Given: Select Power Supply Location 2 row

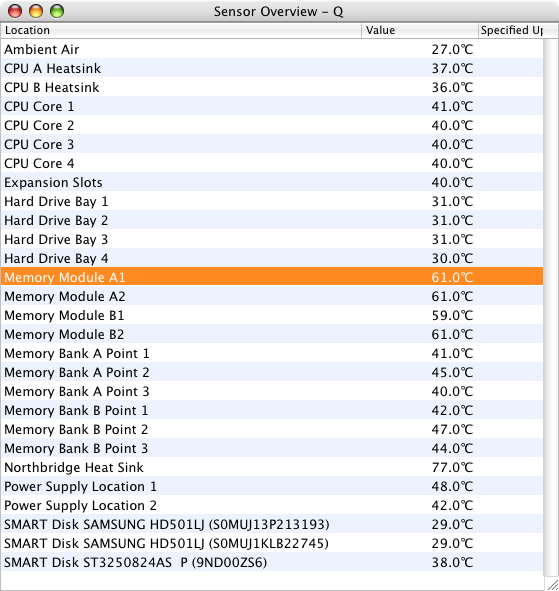Looking at the screenshot, I should tap(272, 505).
